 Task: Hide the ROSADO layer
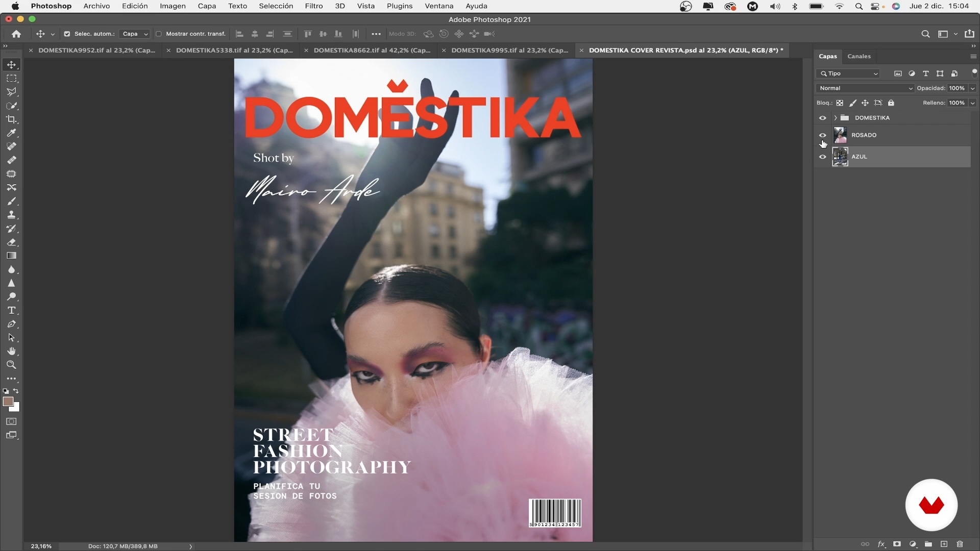coord(822,135)
